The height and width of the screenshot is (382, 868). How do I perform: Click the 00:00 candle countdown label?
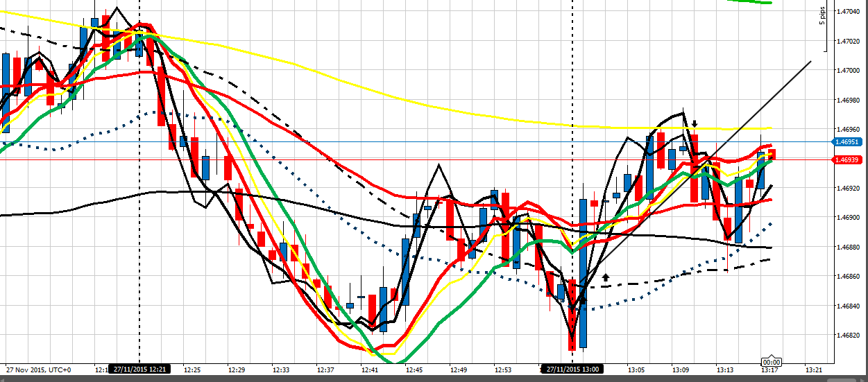pyautogui.click(x=772, y=362)
